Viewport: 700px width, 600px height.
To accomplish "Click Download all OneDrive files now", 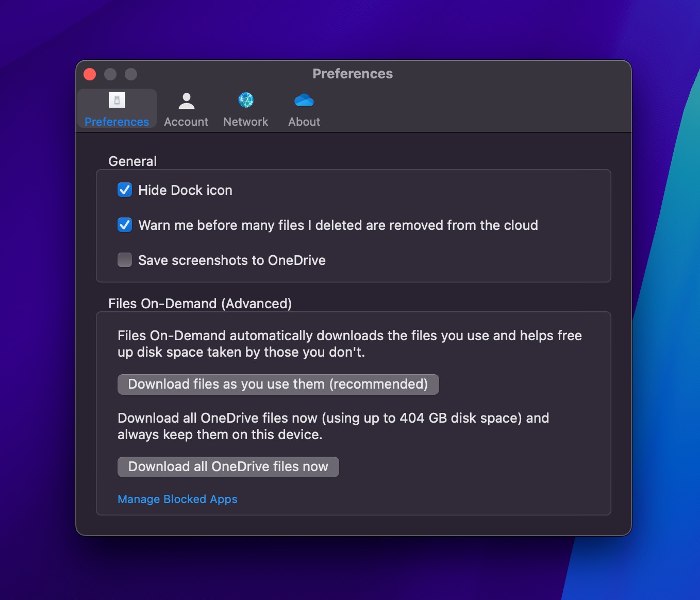I will click(228, 466).
